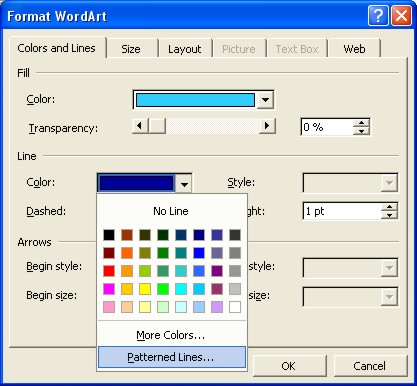Increase line weight with the up spinner

tap(389, 207)
